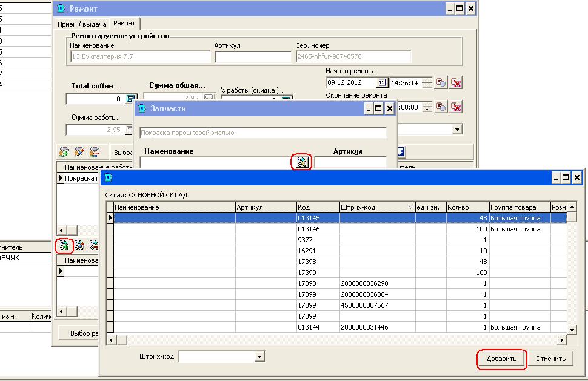
Task: Click the edit work icon in works toolbar
Action: [79, 151]
